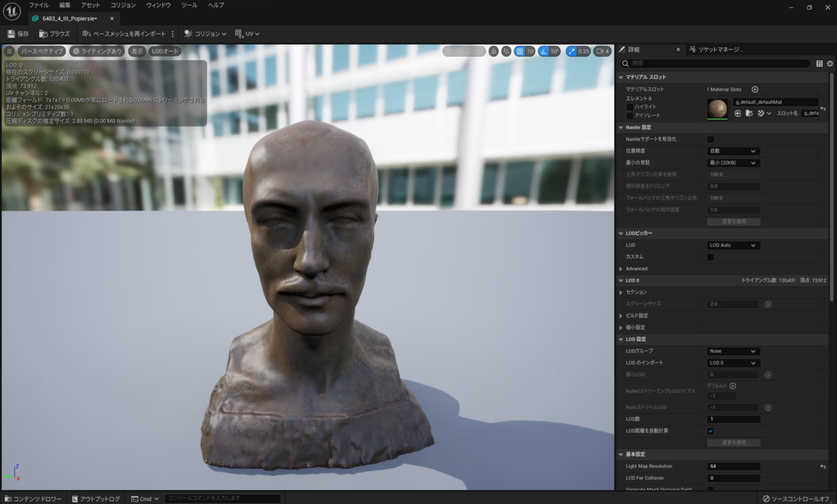Check Naniteサポートを有効化 checkbox
This screenshot has height=504, width=837.
click(711, 139)
